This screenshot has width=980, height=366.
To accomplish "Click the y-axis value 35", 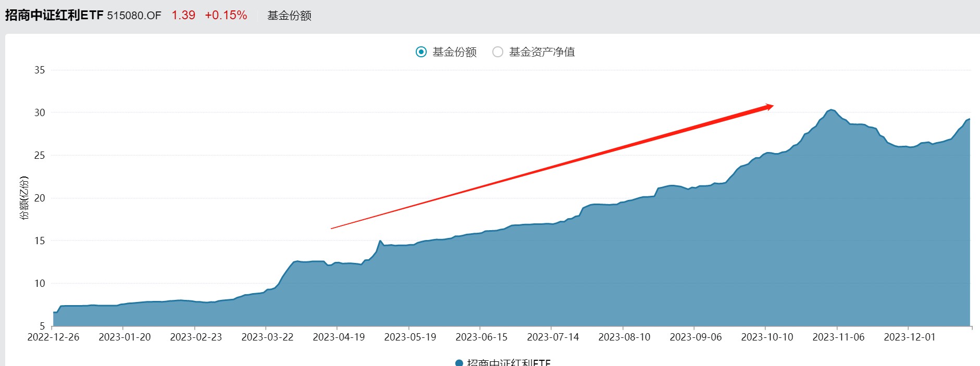I will (x=40, y=70).
